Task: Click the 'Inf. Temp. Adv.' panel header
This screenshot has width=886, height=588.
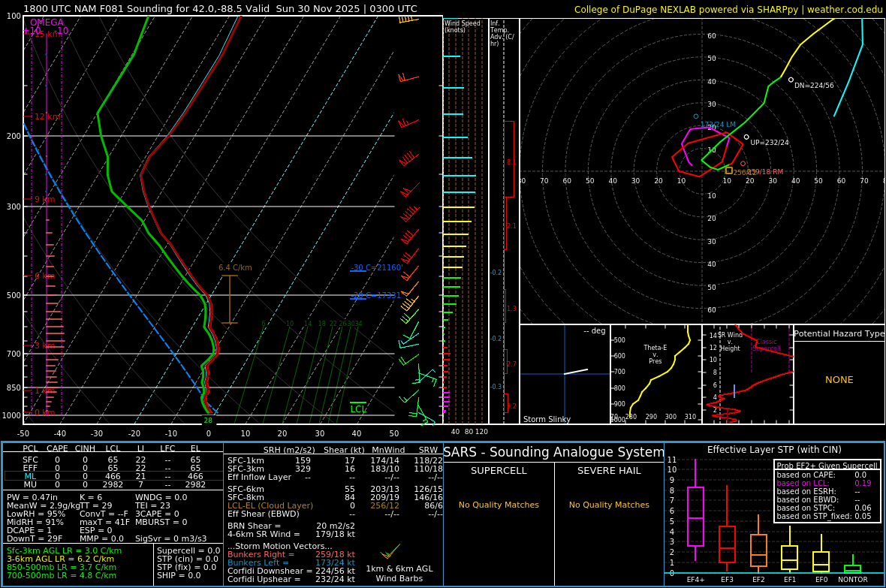Action: (502, 33)
